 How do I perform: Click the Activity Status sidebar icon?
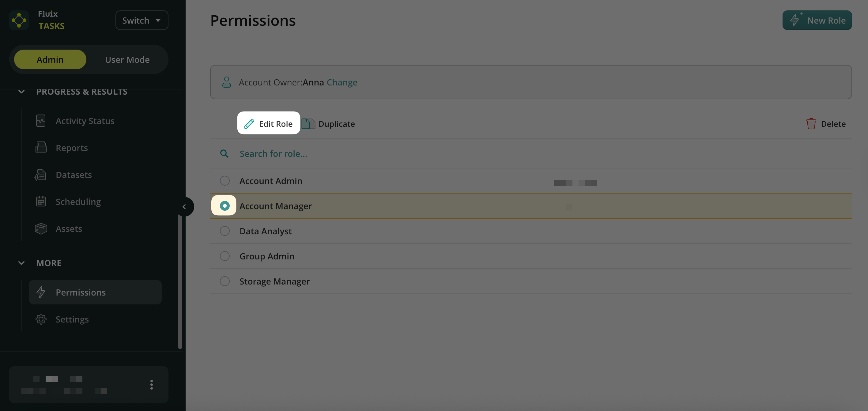41,121
